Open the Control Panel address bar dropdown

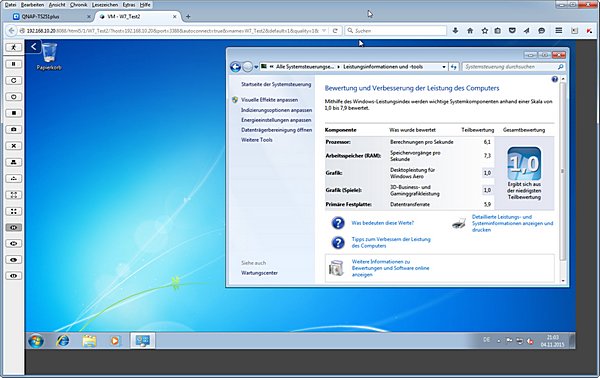[444, 67]
